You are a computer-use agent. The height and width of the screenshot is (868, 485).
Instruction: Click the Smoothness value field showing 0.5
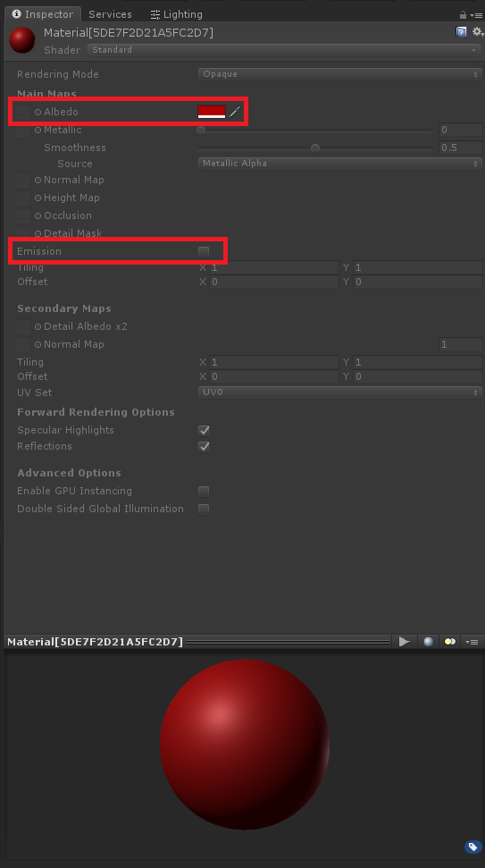pyautogui.click(x=460, y=147)
